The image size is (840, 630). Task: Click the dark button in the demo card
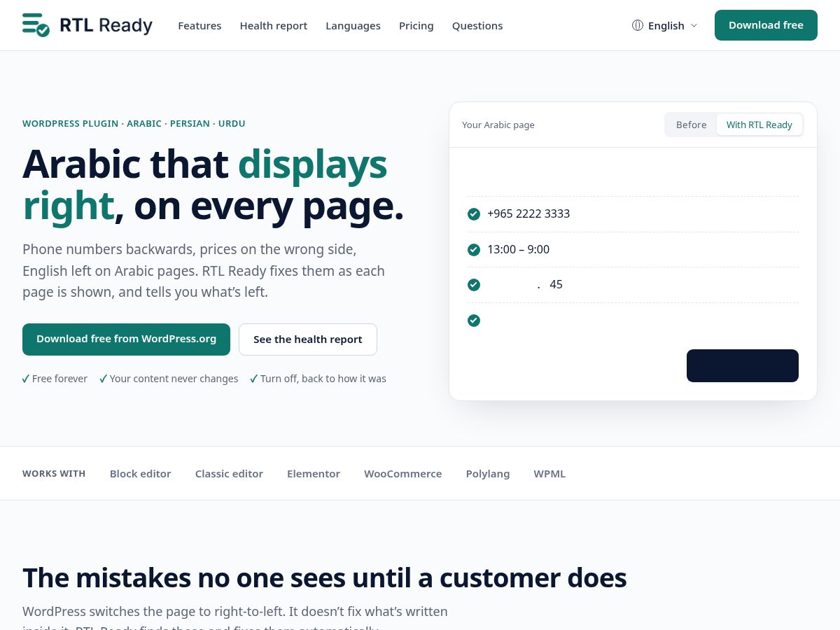(743, 365)
